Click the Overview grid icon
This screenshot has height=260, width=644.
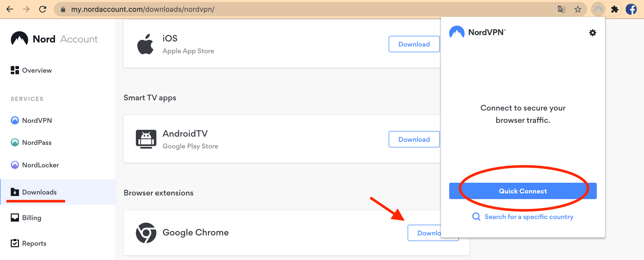tap(15, 70)
